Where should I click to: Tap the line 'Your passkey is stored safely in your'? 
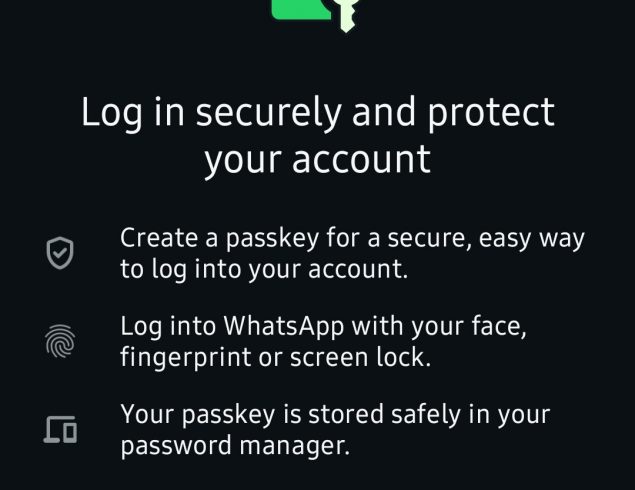[335, 415]
